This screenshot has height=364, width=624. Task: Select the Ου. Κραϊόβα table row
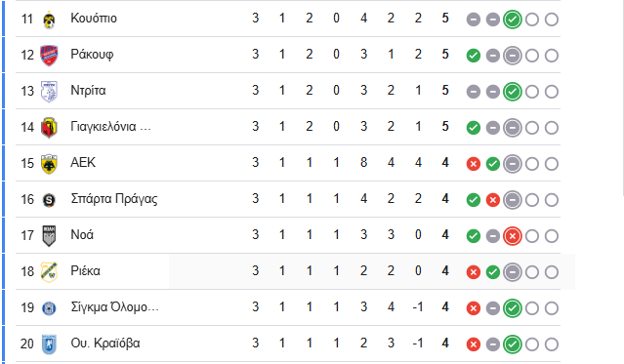click(x=288, y=344)
